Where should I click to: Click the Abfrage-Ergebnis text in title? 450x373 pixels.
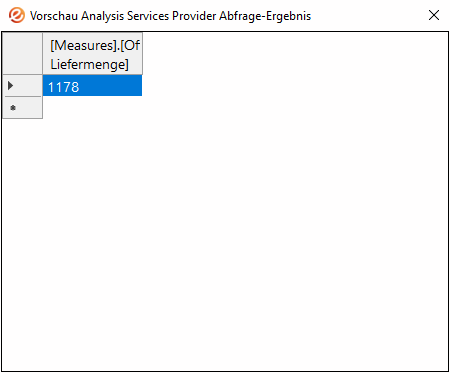click(x=265, y=16)
